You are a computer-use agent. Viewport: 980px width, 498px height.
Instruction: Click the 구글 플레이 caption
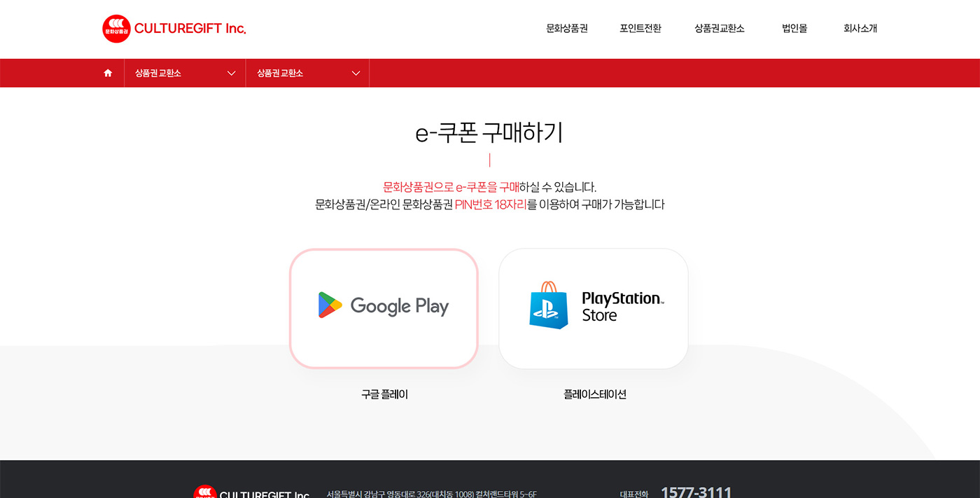pyautogui.click(x=384, y=394)
